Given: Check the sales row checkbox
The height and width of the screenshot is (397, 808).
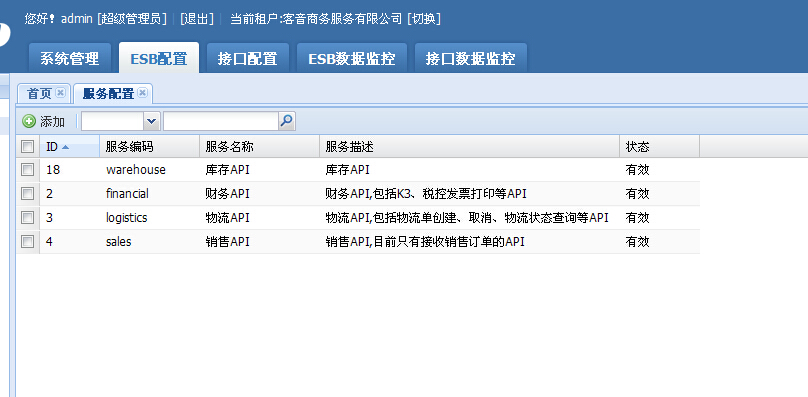Looking at the screenshot, I should click(27, 241).
